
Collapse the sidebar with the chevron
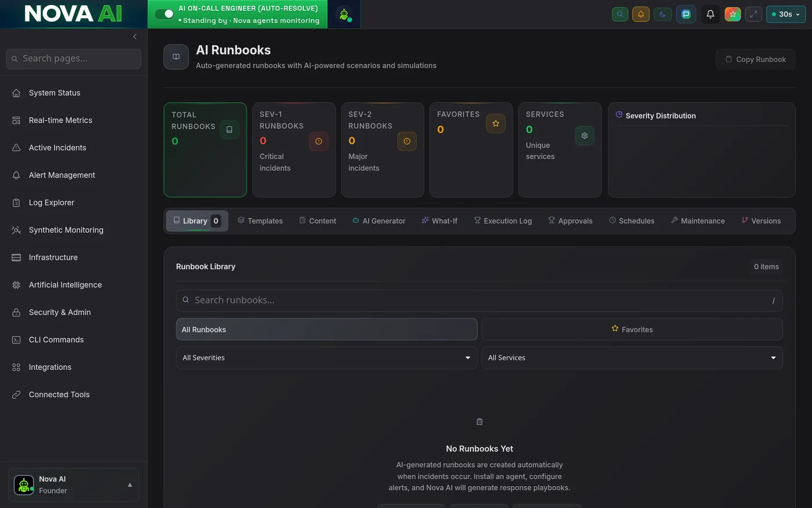click(x=135, y=37)
